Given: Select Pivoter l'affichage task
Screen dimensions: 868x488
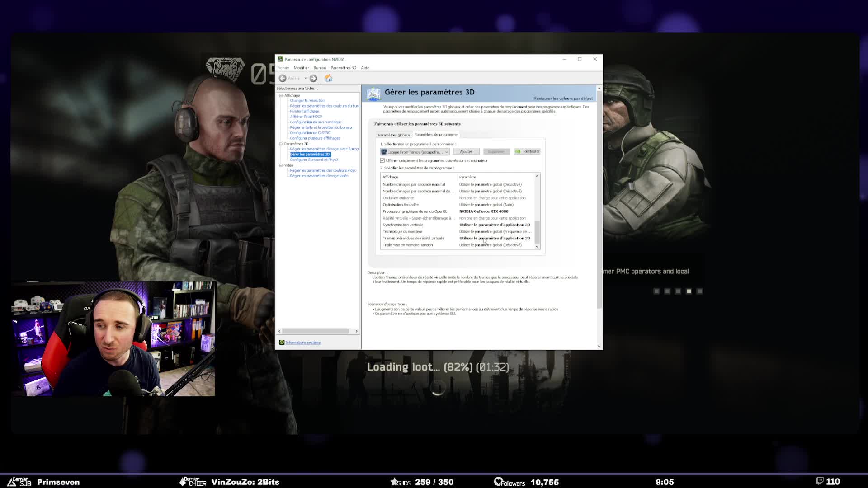Looking at the screenshot, I should [x=304, y=111].
